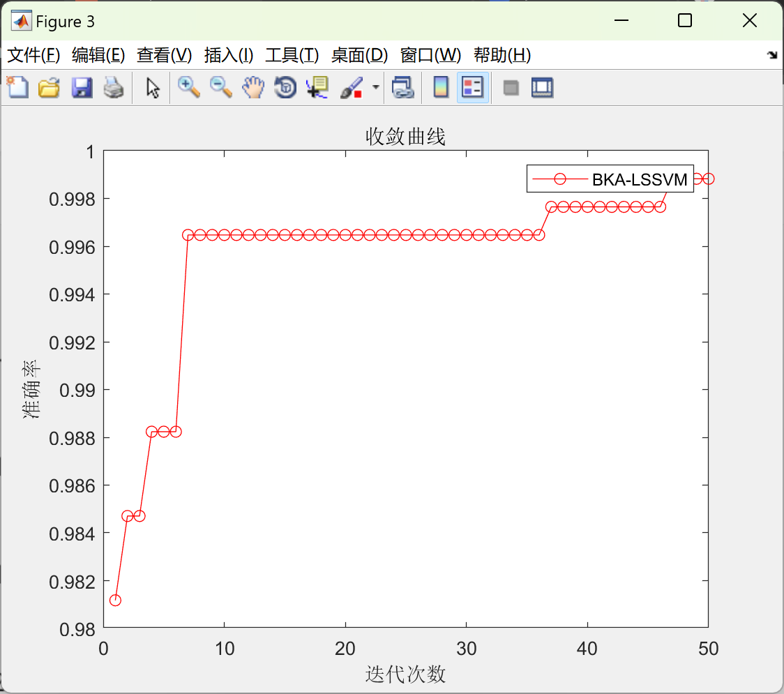Minimize the Figure 3 window

[621, 20]
